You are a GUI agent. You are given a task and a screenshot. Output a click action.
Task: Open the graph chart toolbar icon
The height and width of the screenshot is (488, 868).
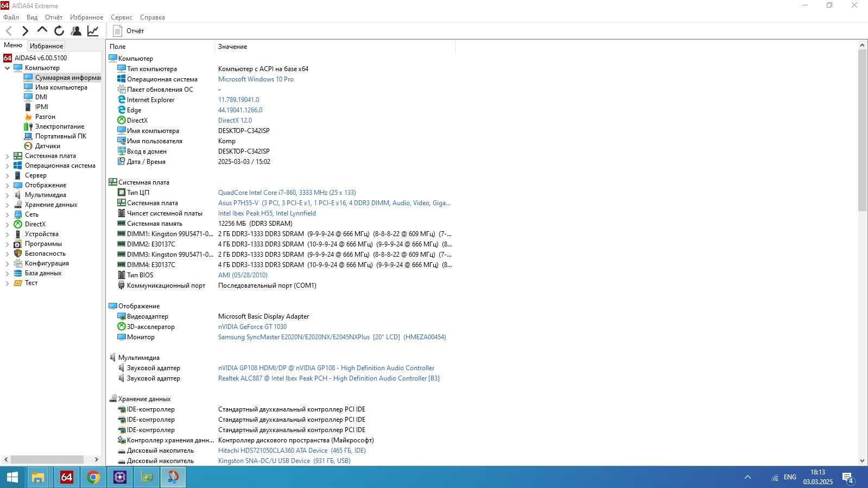(93, 31)
